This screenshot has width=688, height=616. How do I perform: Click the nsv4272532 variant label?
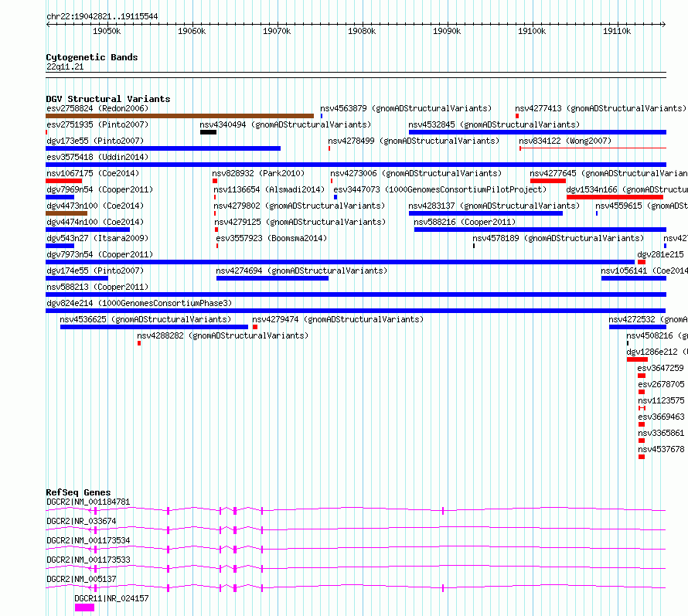click(x=648, y=319)
